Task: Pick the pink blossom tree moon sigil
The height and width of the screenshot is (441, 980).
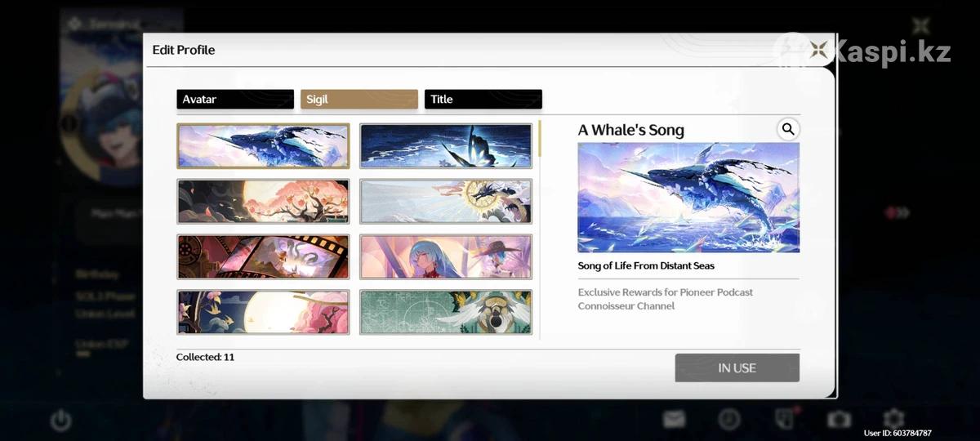Action: (x=263, y=202)
